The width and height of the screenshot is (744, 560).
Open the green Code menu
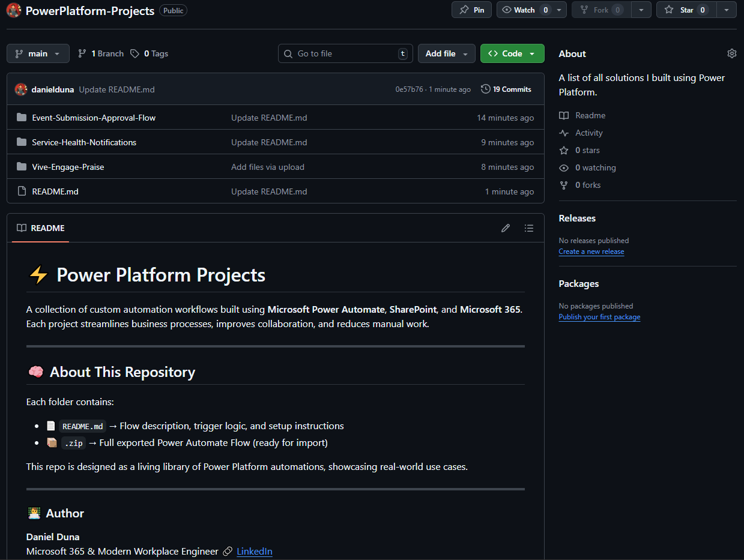pos(512,53)
